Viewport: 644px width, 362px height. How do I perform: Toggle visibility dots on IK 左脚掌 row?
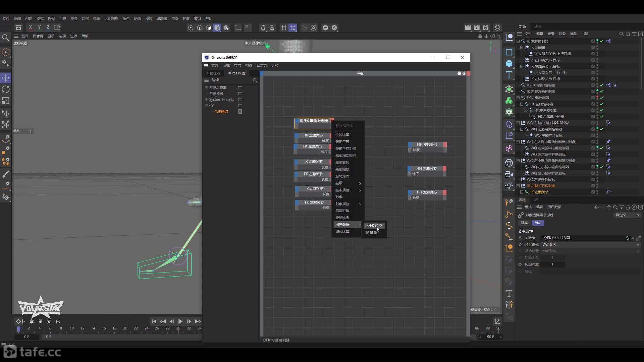pyautogui.click(x=598, y=48)
